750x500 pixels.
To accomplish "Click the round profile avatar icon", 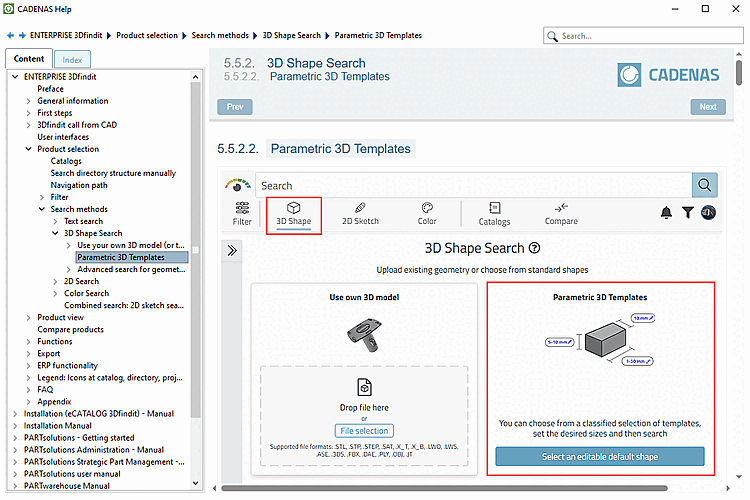I will pos(708,212).
